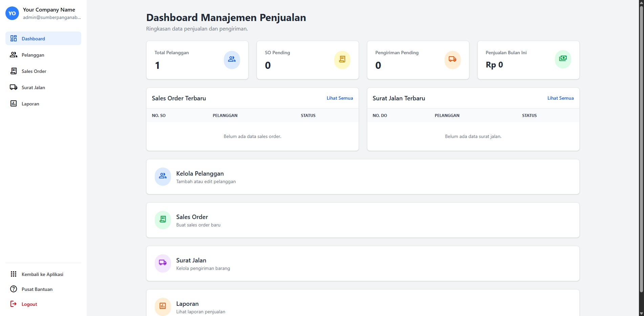Click the YO avatar badge
The image size is (644, 316).
pyautogui.click(x=12, y=13)
